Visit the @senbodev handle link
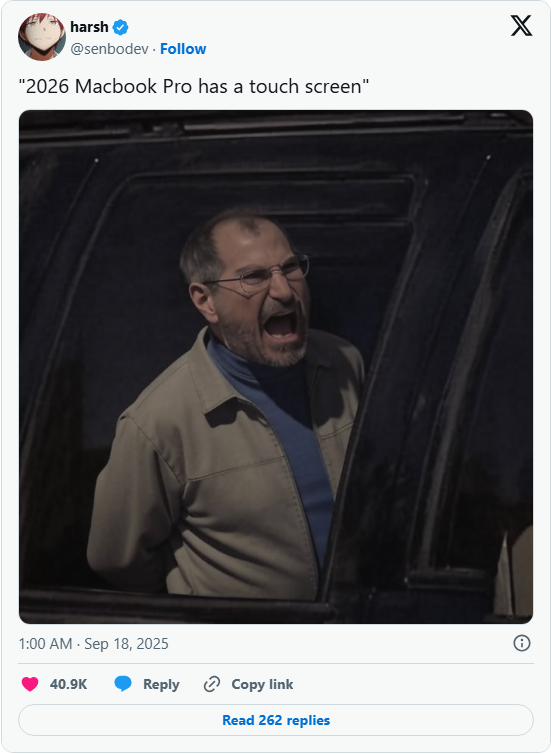The width and height of the screenshot is (551, 754). pyautogui.click(x=109, y=49)
